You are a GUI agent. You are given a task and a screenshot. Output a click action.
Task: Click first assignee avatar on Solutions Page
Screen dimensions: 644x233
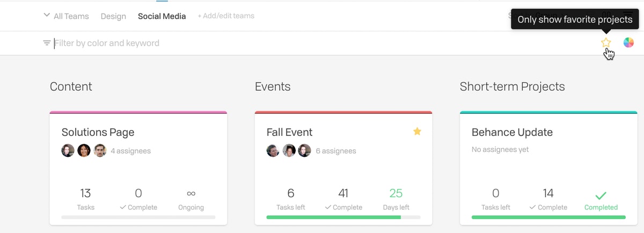[68, 151]
